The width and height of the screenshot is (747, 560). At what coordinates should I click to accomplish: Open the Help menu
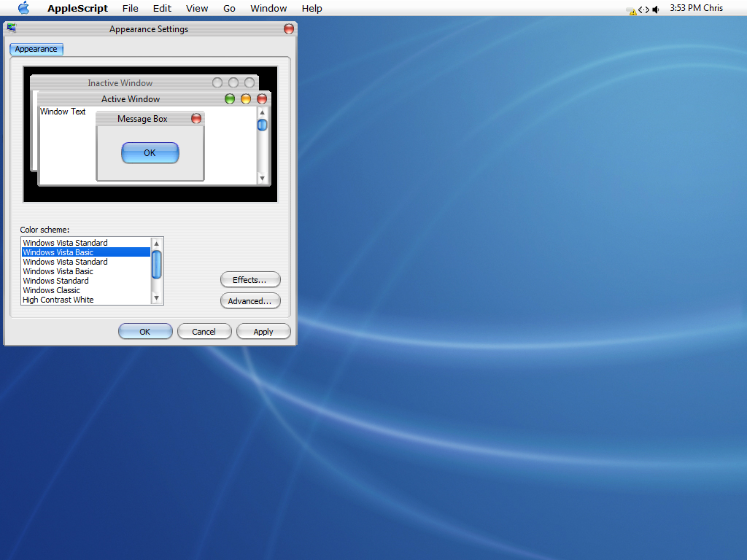coord(312,8)
